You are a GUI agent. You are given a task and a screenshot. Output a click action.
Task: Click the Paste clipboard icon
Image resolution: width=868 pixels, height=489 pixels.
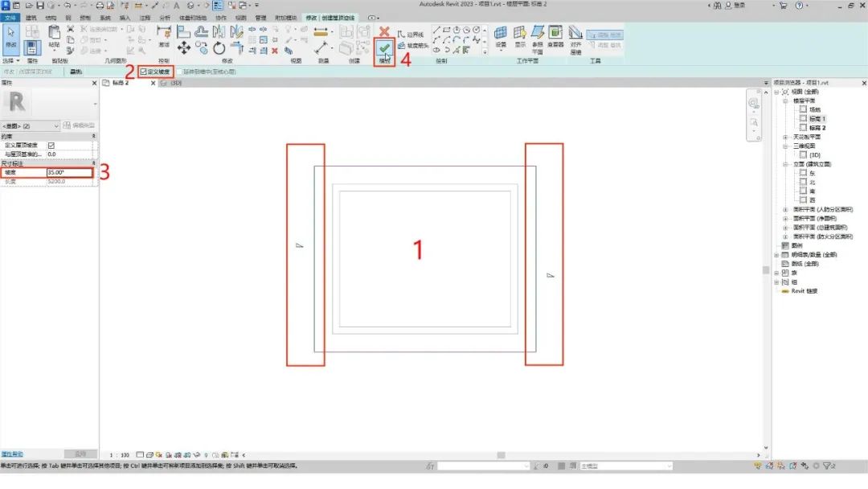(54, 33)
